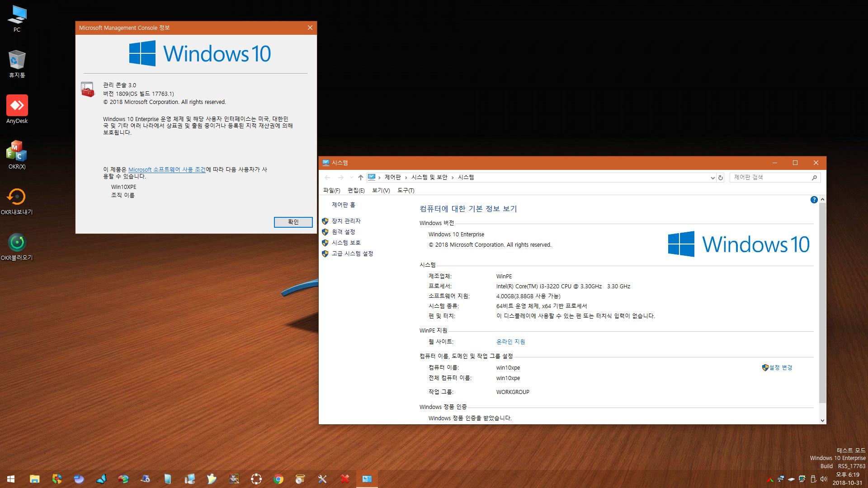Viewport: 868px width, 488px height.
Task: Open the box-and-disc installer icon on taskbar
Action: click(x=300, y=479)
